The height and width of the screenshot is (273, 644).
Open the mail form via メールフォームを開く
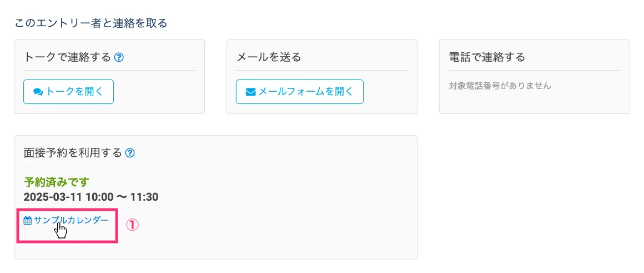pyautogui.click(x=300, y=92)
